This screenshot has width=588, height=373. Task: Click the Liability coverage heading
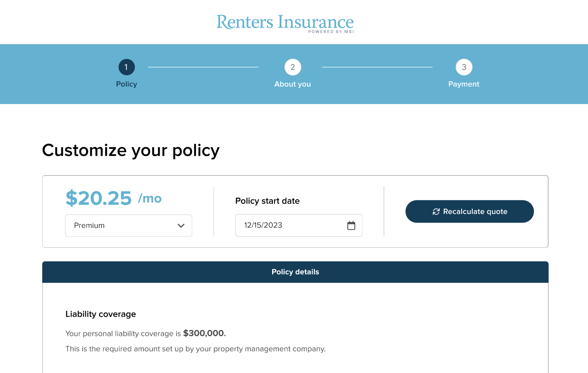[x=101, y=314]
